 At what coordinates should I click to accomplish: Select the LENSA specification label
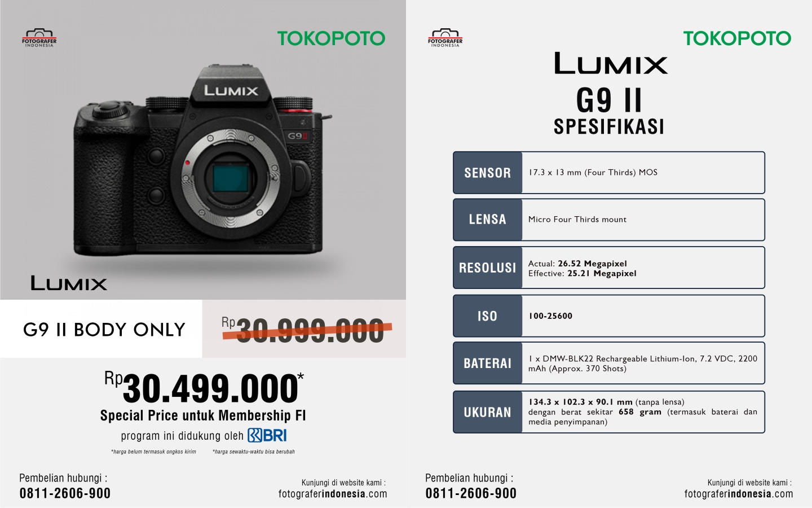tap(488, 220)
